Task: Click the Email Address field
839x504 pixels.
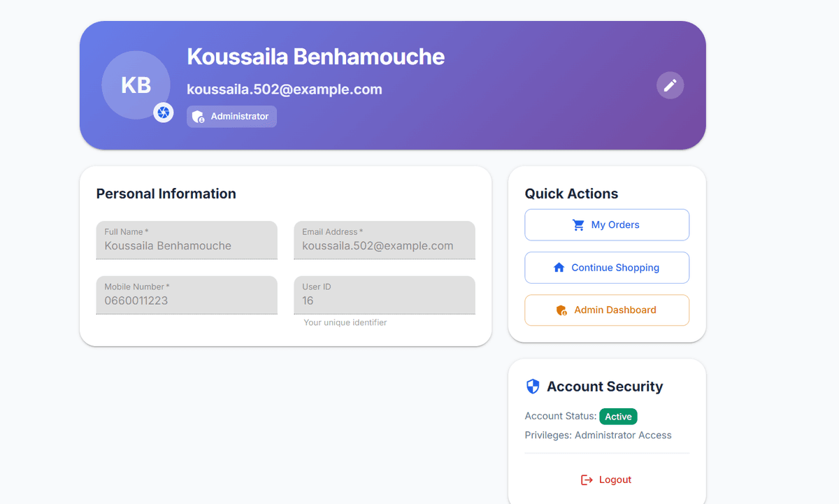Action: tap(384, 246)
